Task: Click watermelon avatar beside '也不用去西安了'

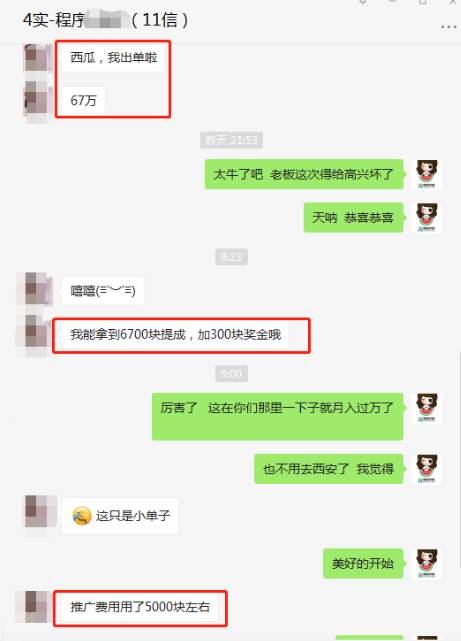Action: pos(427,468)
